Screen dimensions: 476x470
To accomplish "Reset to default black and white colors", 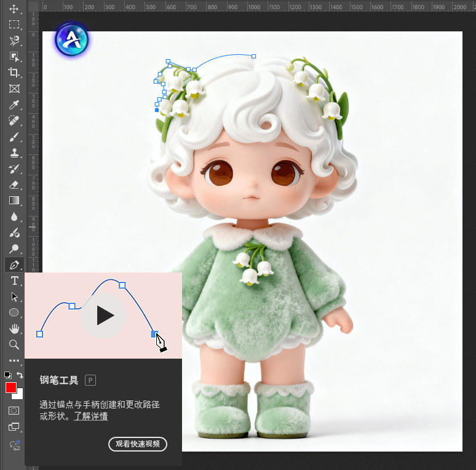I will click(7, 375).
